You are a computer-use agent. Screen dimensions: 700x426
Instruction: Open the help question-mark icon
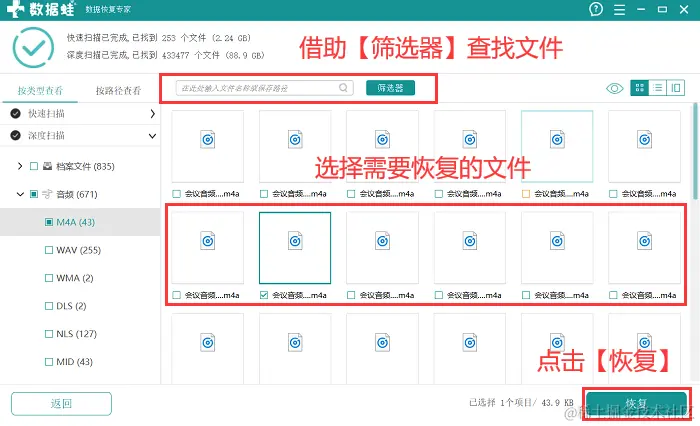(x=596, y=9)
